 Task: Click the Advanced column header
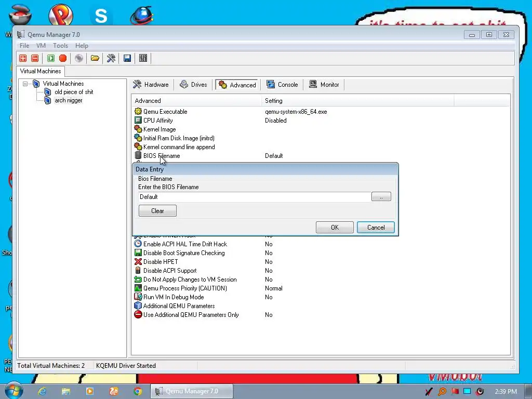(196, 101)
